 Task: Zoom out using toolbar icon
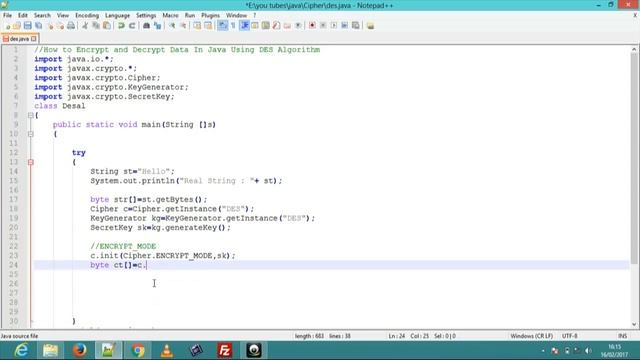183,26
